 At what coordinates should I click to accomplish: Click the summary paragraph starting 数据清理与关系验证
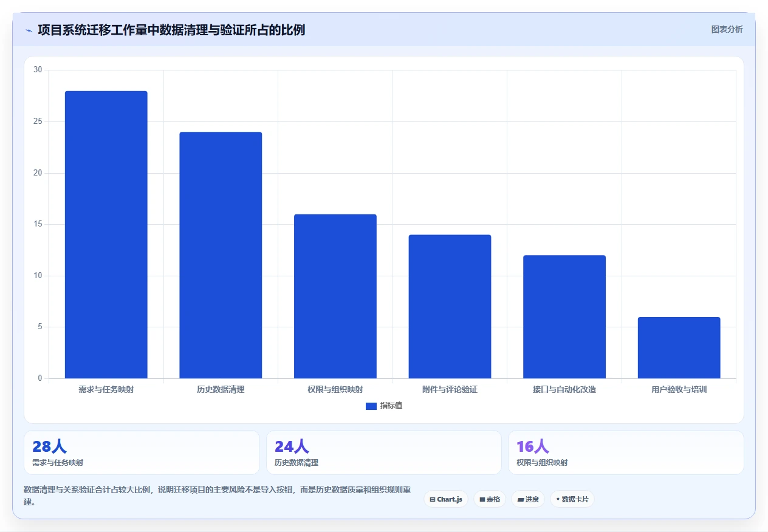point(218,496)
